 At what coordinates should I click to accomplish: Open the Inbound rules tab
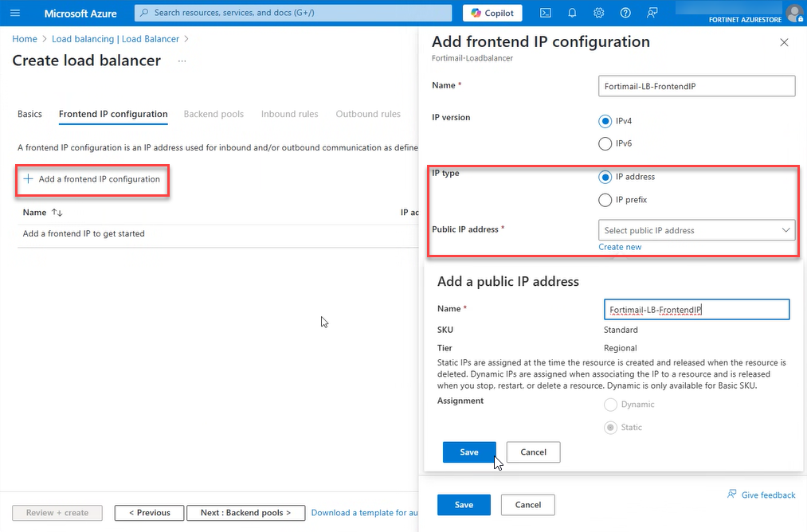tap(289, 114)
